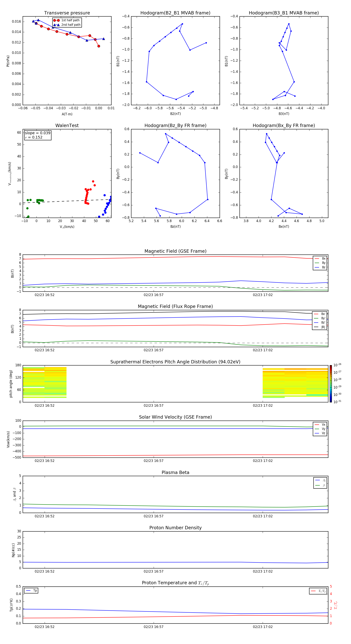351x644 pixels.
Task: Click '02/23 16:52' tick in Solar Wind Velocity
Action: tap(44, 461)
